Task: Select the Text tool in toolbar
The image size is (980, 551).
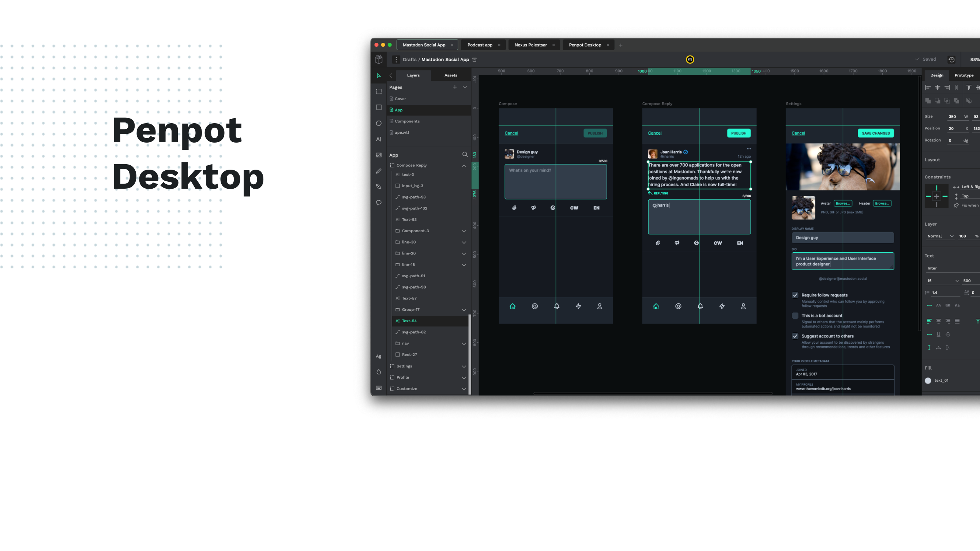Action: tap(379, 139)
